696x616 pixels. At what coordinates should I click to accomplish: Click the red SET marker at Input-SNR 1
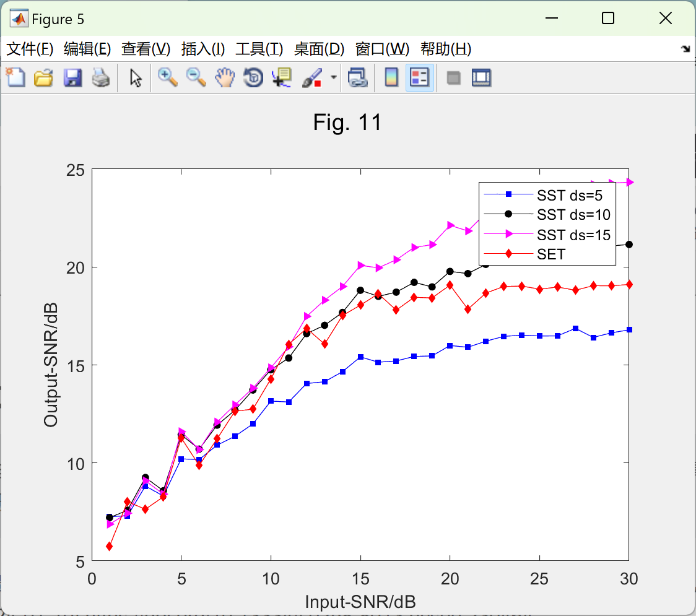tap(109, 546)
